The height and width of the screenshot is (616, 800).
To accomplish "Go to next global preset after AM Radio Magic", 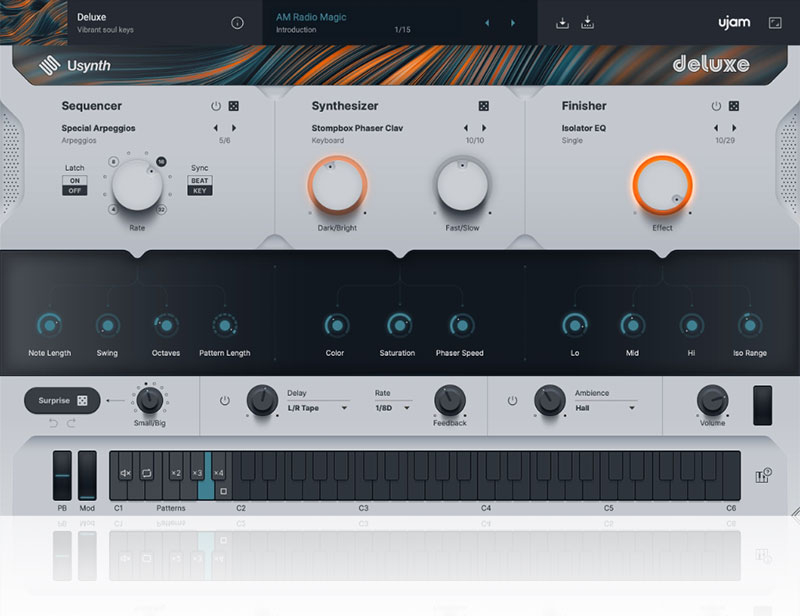I will pyautogui.click(x=514, y=23).
